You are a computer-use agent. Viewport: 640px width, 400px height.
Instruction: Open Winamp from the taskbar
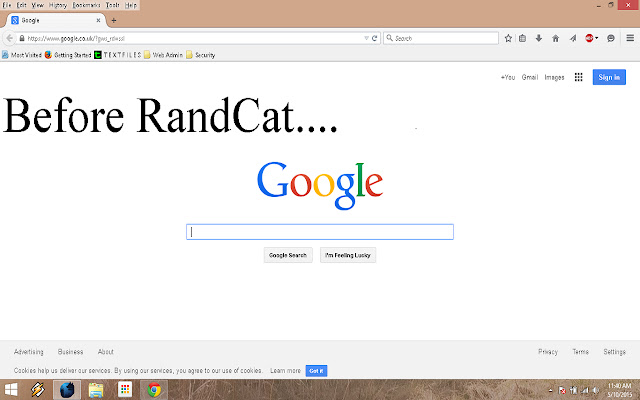point(38,390)
